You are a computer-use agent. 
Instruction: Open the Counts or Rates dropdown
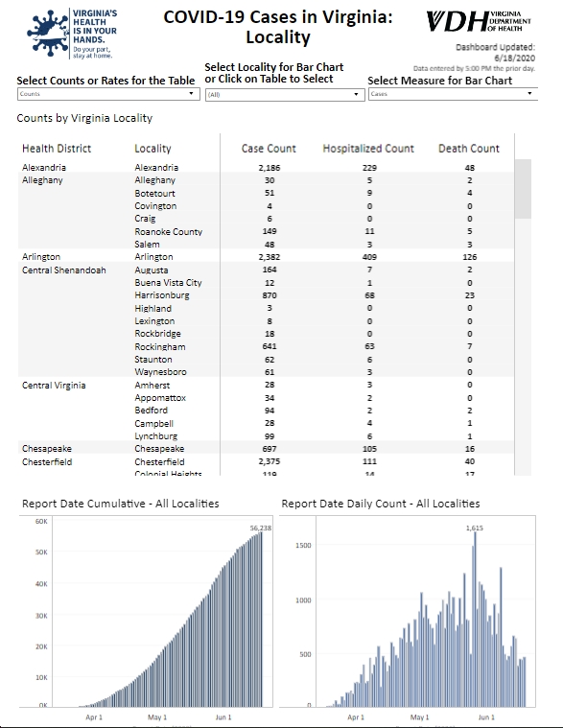point(107,94)
